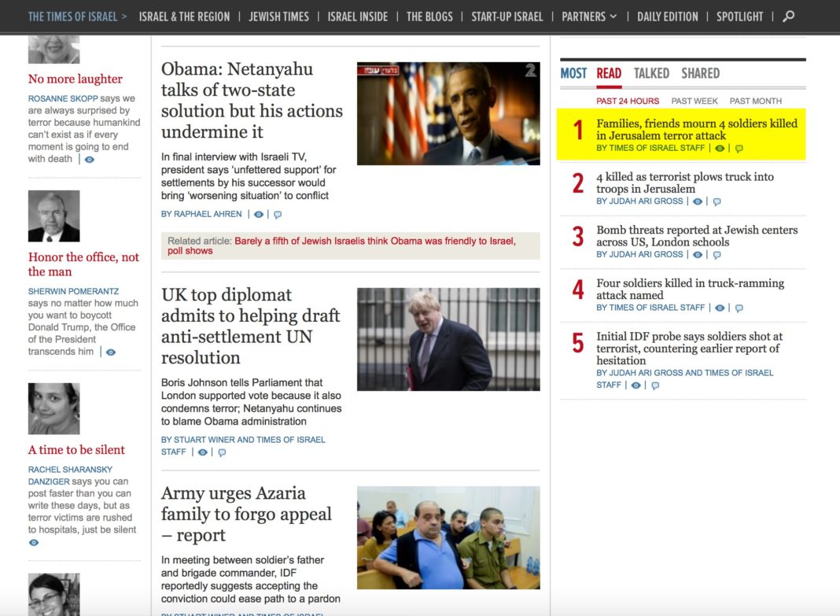Open 'Four soldiers killed in truck-ramming' headline

[690, 289]
